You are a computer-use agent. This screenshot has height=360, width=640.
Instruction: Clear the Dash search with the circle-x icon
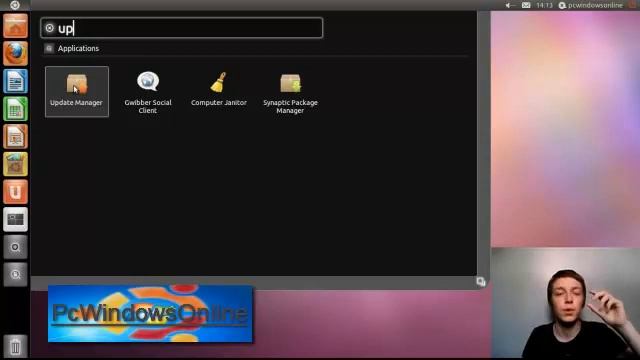49,28
